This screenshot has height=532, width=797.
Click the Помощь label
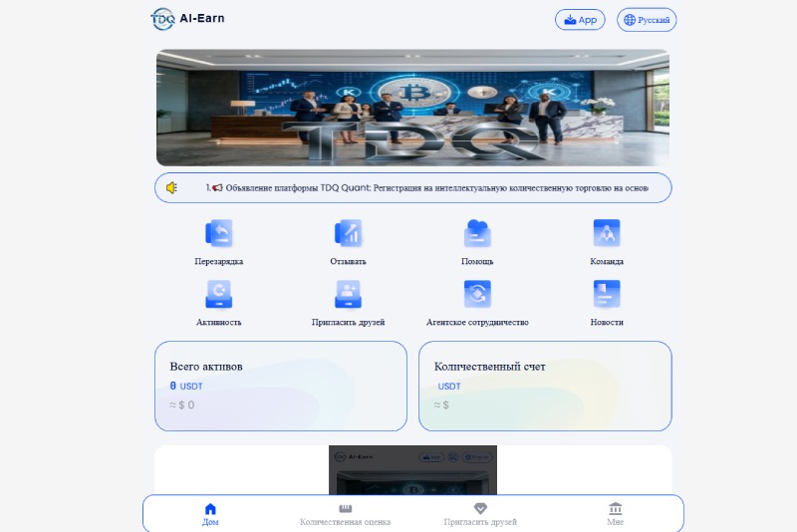click(477, 261)
